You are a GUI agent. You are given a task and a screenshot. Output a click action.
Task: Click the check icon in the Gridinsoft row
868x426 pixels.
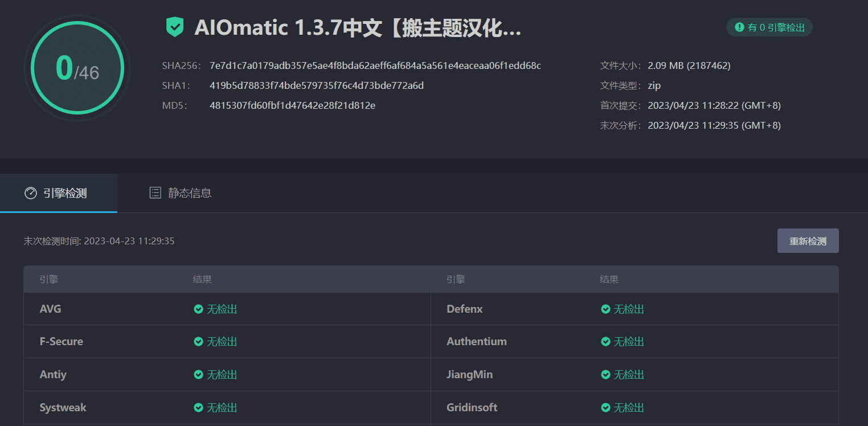tap(605, 408)
